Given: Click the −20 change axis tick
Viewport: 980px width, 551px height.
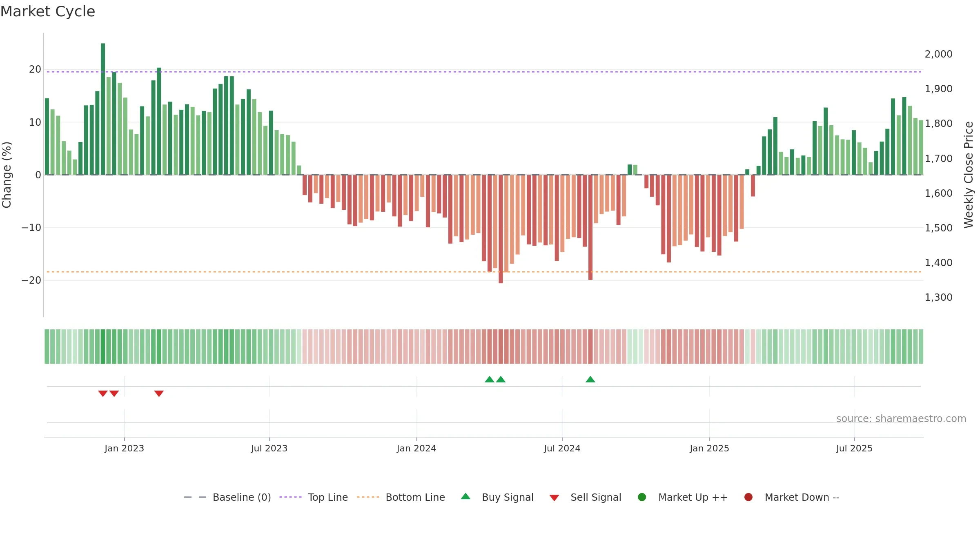Looking at the screenshot, I should [31, 280].
